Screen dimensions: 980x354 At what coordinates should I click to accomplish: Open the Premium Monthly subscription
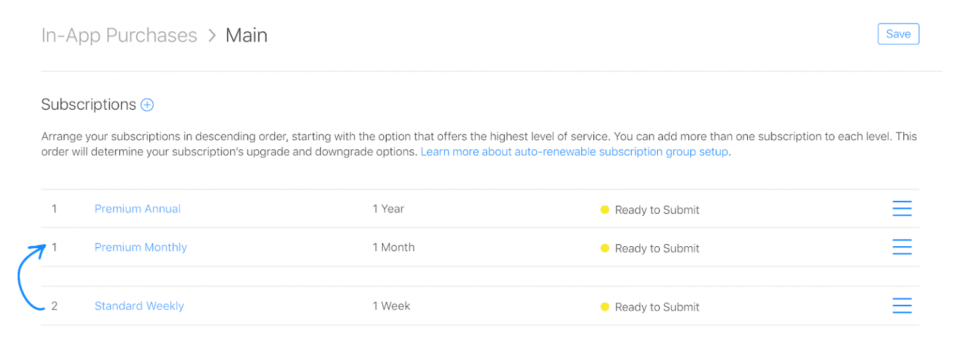[140, 247]
